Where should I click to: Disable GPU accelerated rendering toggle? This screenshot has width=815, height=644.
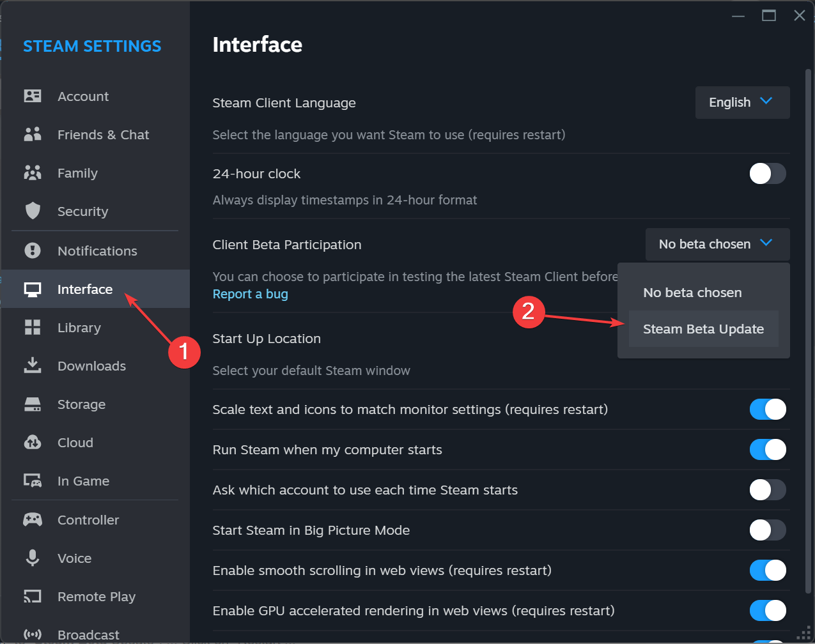[x=768, y=610]
